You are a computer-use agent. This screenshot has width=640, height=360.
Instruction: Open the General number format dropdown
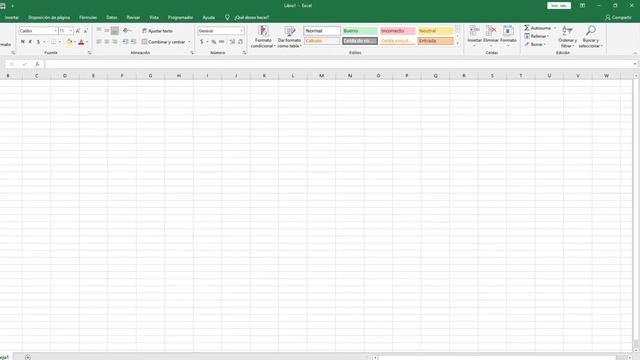click(x=241, y=31)
